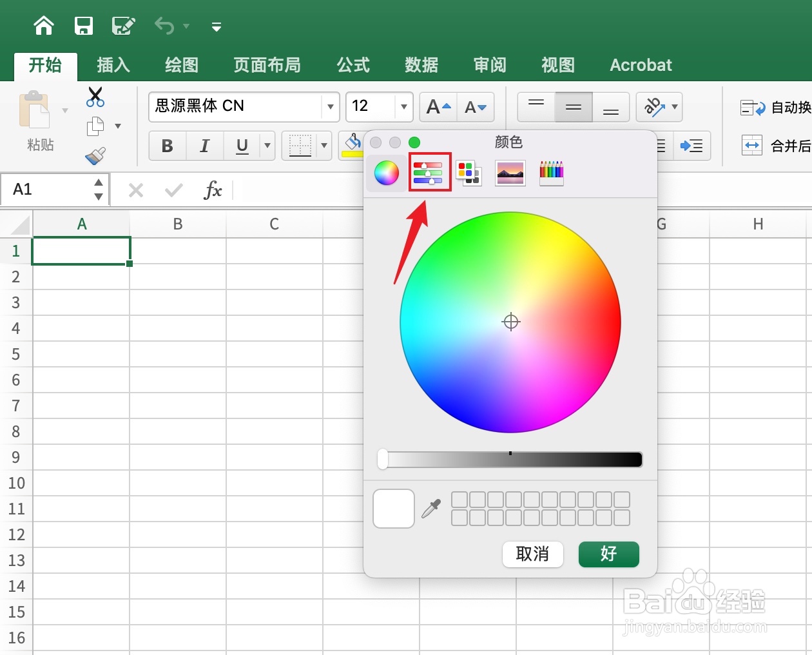Select row 5 header
Image resolution: width=812 pixels, height=655 pixels.
(16, 354)
